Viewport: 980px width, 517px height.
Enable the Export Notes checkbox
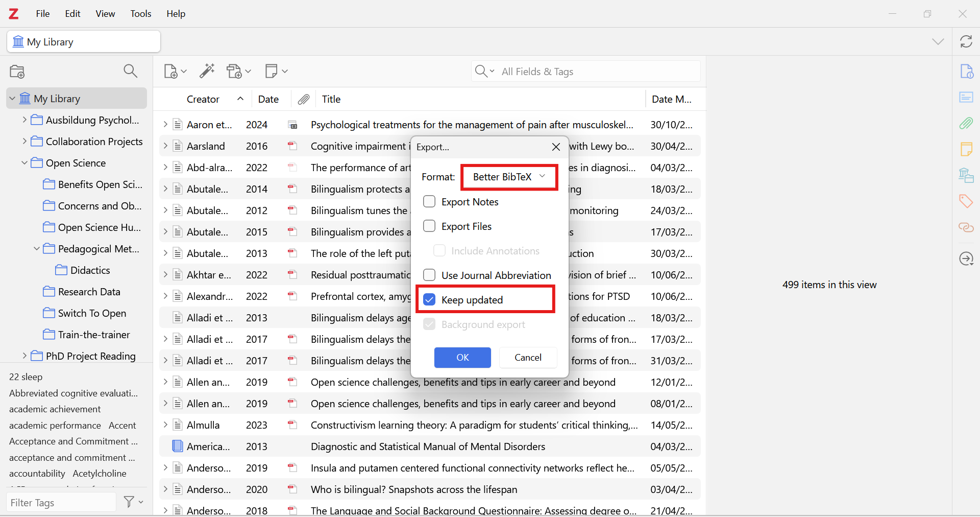(429, 201)
